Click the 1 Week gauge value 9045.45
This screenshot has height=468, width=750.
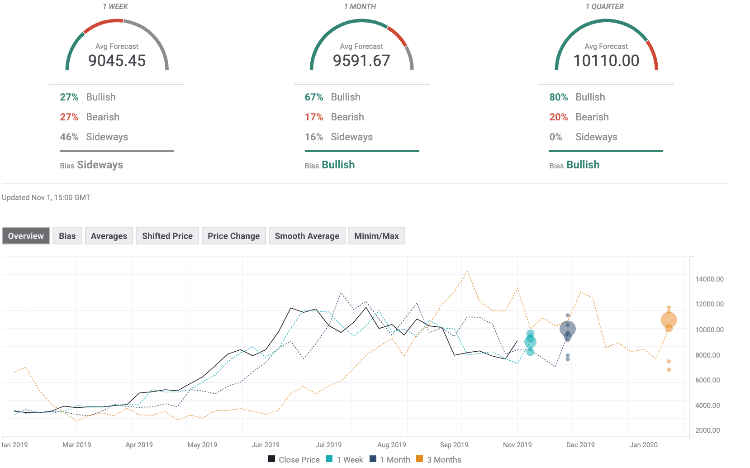118,59
